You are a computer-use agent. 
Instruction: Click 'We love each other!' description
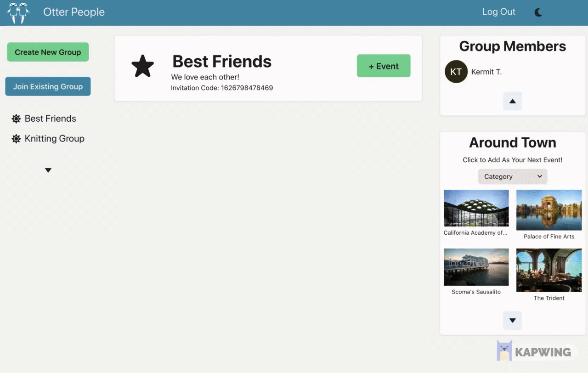pos(205,77)
